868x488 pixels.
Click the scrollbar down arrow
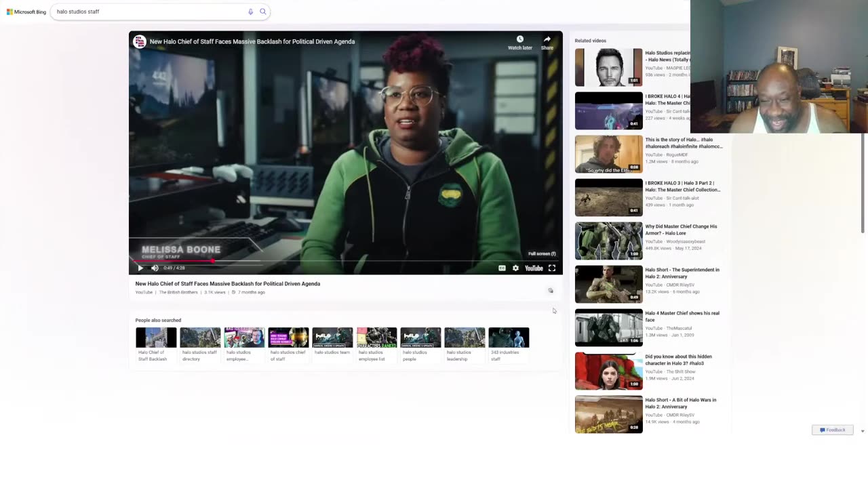coord(863,431)
